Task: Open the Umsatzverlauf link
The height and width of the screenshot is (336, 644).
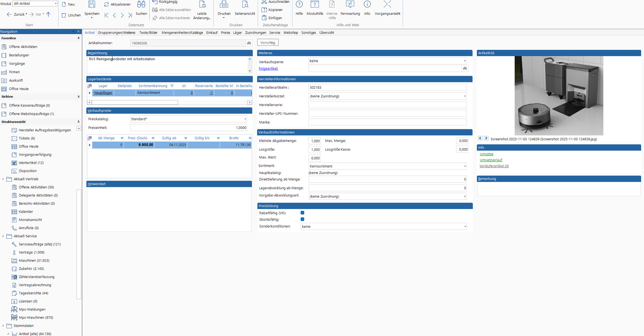Action: [491, 160]
